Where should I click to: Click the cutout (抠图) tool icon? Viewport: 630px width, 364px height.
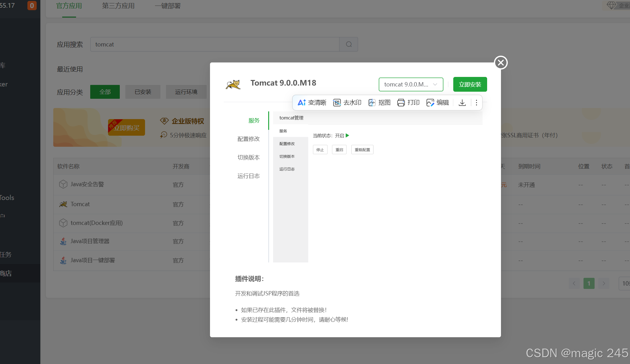click(x=372, y=102)
